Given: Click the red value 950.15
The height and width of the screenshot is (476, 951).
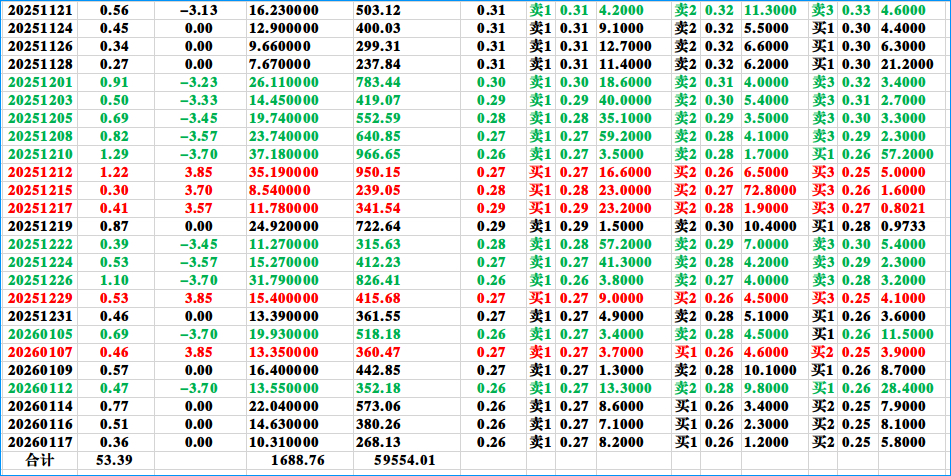Looking at the screenshot, I should point(379,172).
